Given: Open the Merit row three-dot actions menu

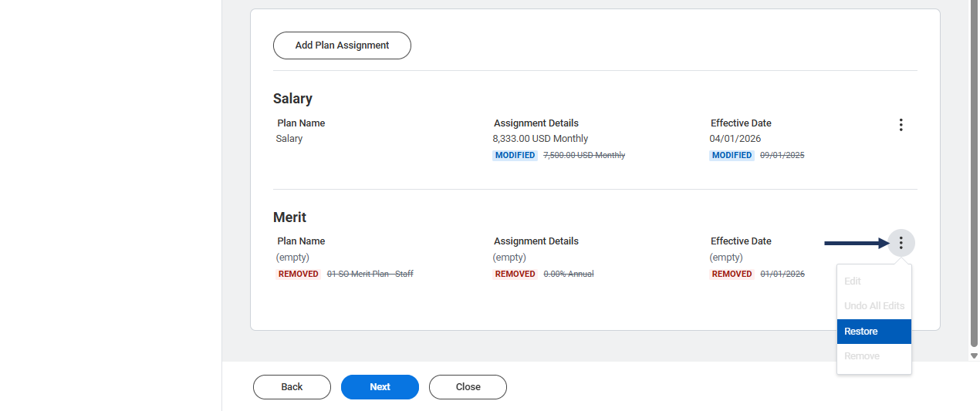Looking at the screenshot, I should tap(901, 243).
